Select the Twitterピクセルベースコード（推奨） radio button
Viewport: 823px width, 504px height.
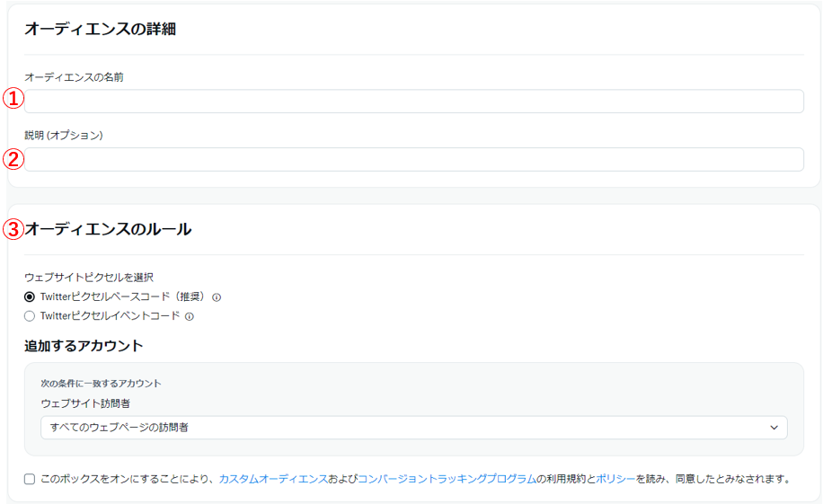point(30,296)
